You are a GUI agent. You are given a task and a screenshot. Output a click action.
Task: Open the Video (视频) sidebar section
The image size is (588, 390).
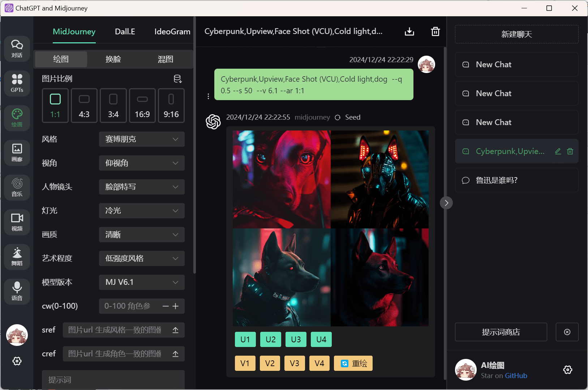(17, 222)
